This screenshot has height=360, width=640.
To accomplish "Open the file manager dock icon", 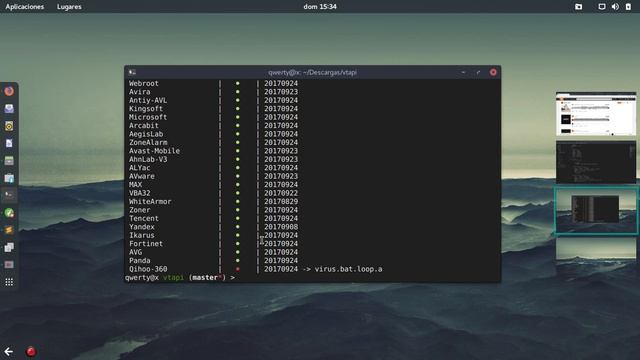I will [x=9, y=160].
